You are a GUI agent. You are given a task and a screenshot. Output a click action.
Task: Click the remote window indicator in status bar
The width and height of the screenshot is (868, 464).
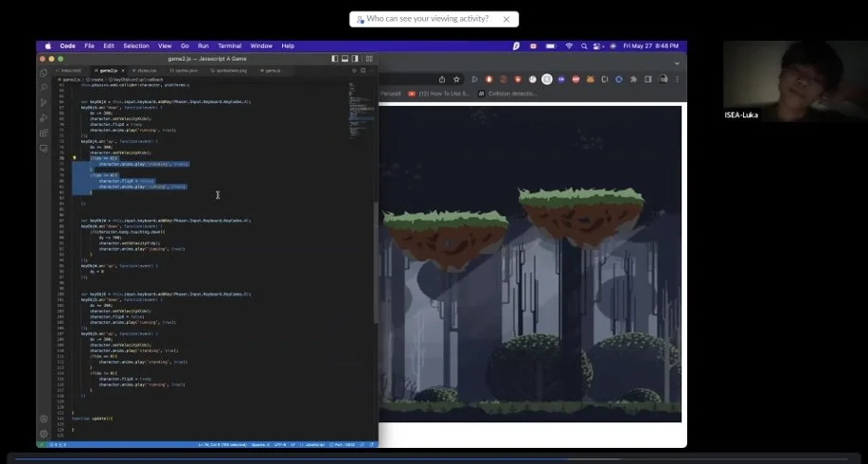coord(42,445)
